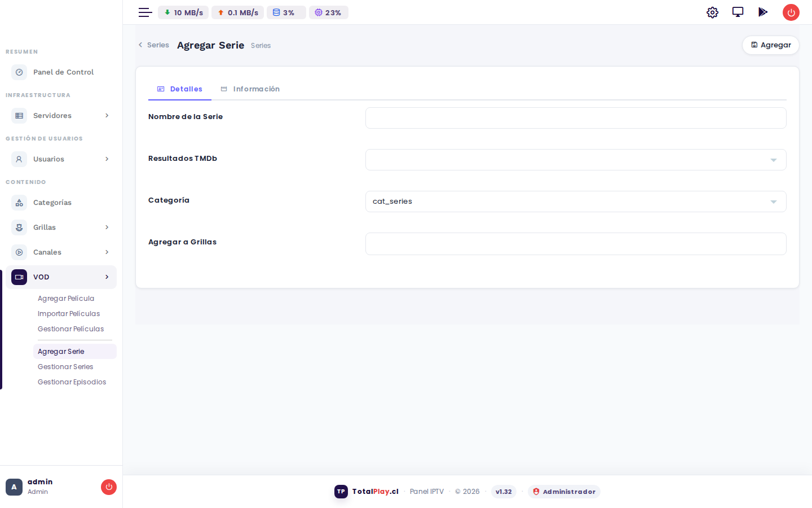Click the Nombre de la Serie input field

tap(576, 118)
